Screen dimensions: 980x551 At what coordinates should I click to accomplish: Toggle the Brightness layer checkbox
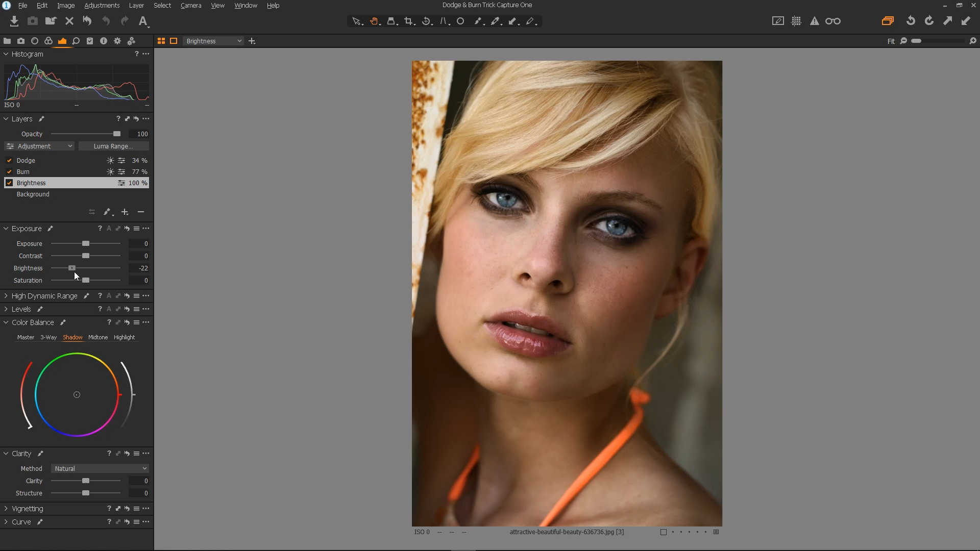pyautogui.click(x=9, y=183)
